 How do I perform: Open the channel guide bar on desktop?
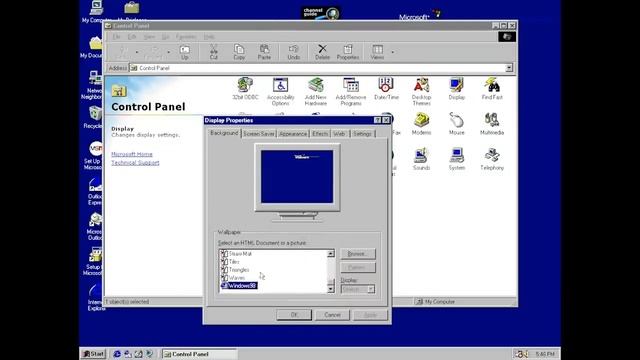coord(321,13)
